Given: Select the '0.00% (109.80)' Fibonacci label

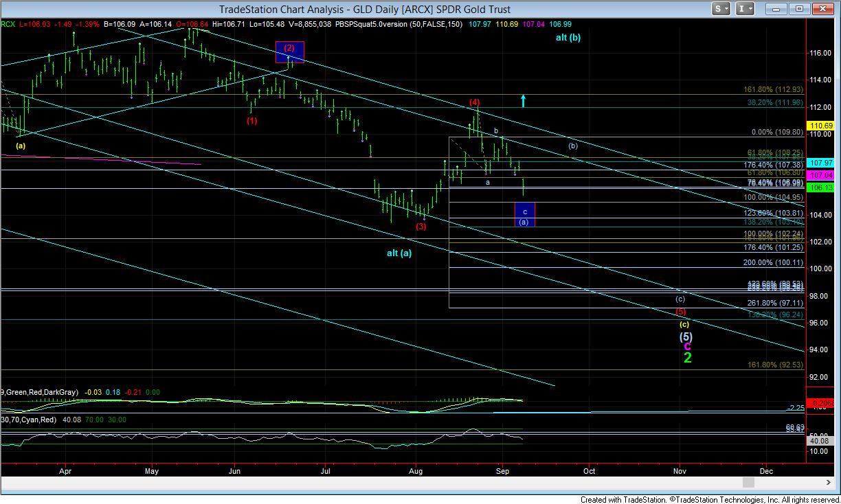Looking at the screenshot, I should 776,132.
